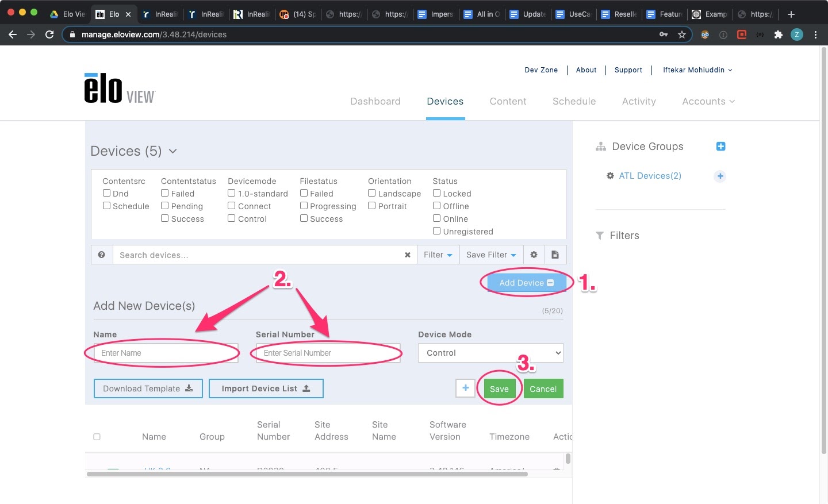Check the Landscape orientation filter

(x=372, y=193)
